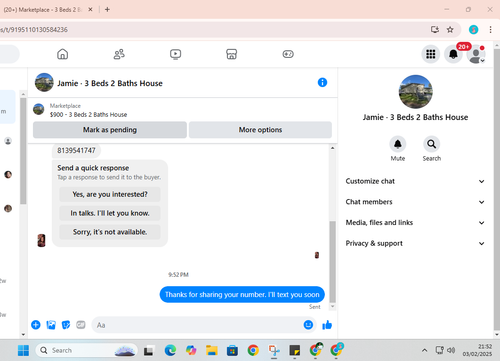Click the More options button
Screen dimensions: 500x361
(x=260, y=130)
